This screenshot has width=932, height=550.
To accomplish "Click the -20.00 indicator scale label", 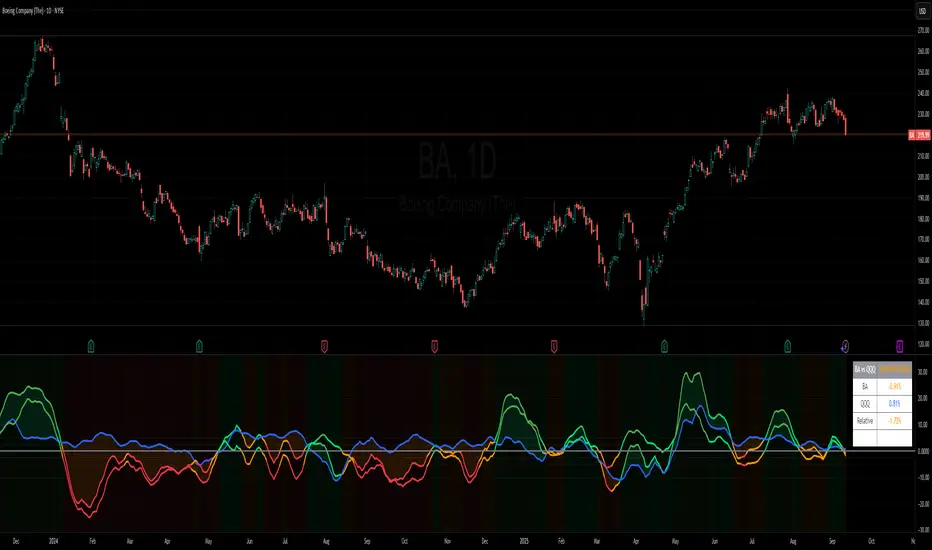I will click(923, 504).
